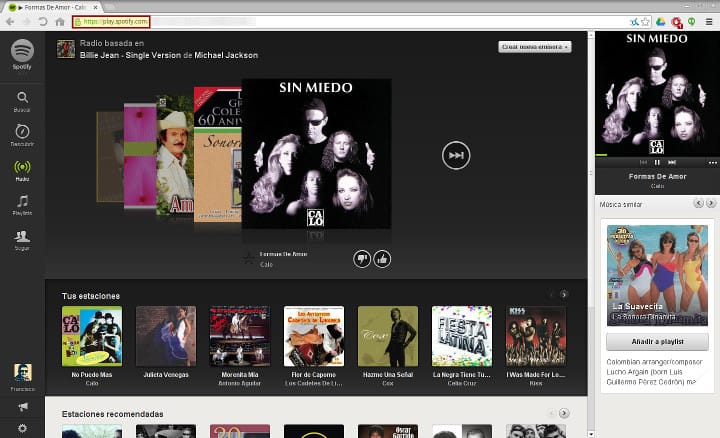Go to previous page of Estaciones recomendadas
This screenshot has width=720, height=438.
pyautogui.click(x=551, y=413)
